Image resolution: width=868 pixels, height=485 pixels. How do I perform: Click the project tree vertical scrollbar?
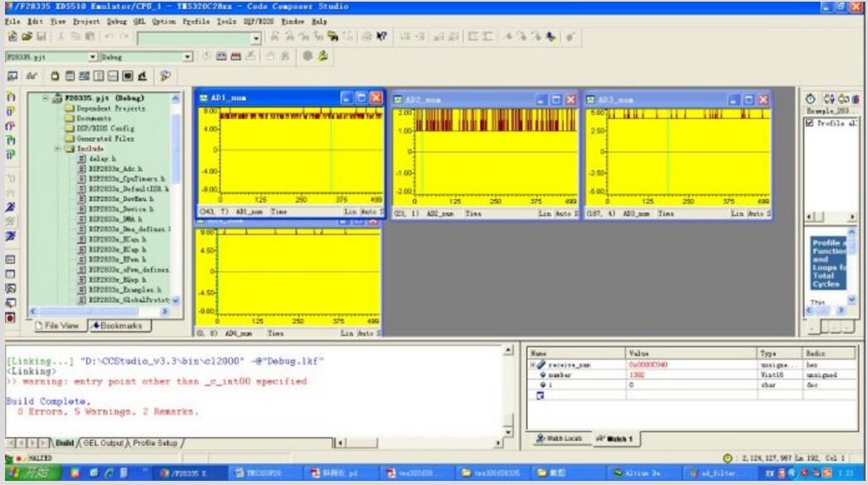(175, 200)
